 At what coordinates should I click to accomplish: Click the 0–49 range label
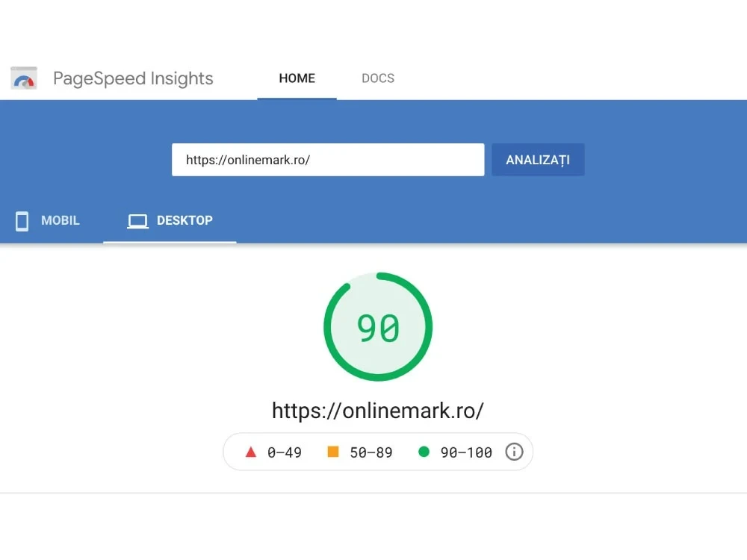click(285, 452)
